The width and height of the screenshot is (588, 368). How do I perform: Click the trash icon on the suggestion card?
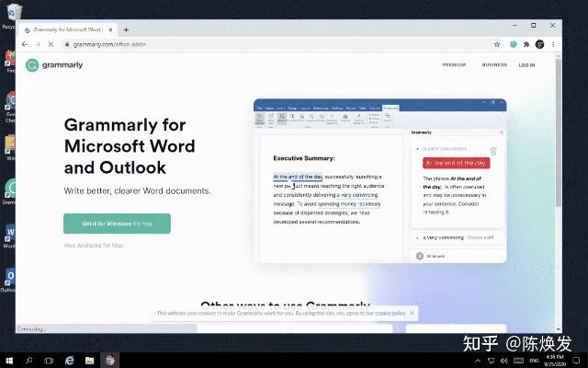coord(493,151)
